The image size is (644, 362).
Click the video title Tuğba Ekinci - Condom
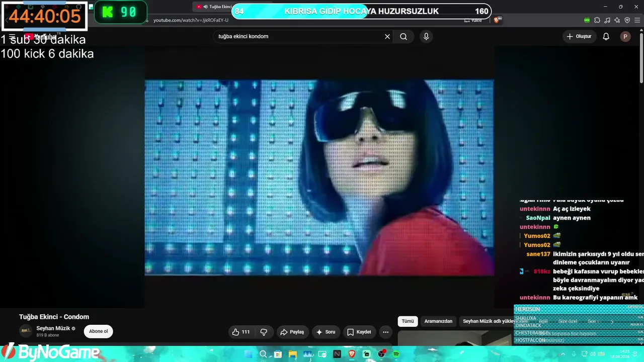tap(54, 317)
